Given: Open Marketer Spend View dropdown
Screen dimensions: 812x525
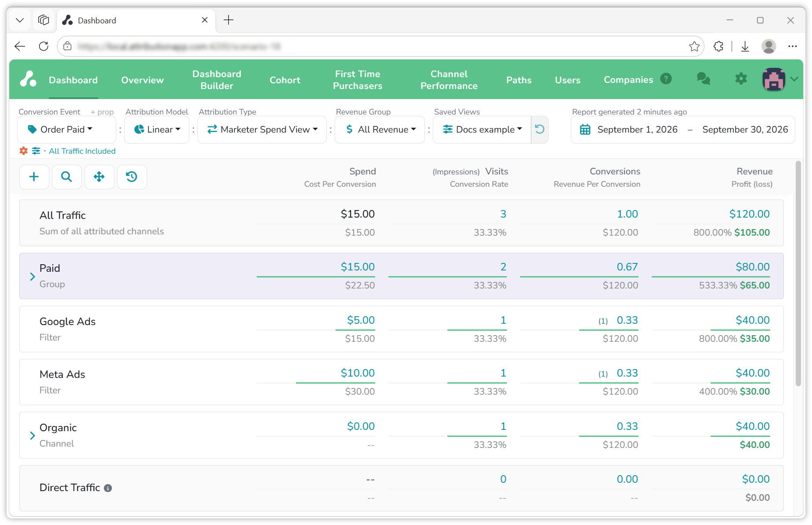Looking at the screenshot, I should tap(262, 129).
